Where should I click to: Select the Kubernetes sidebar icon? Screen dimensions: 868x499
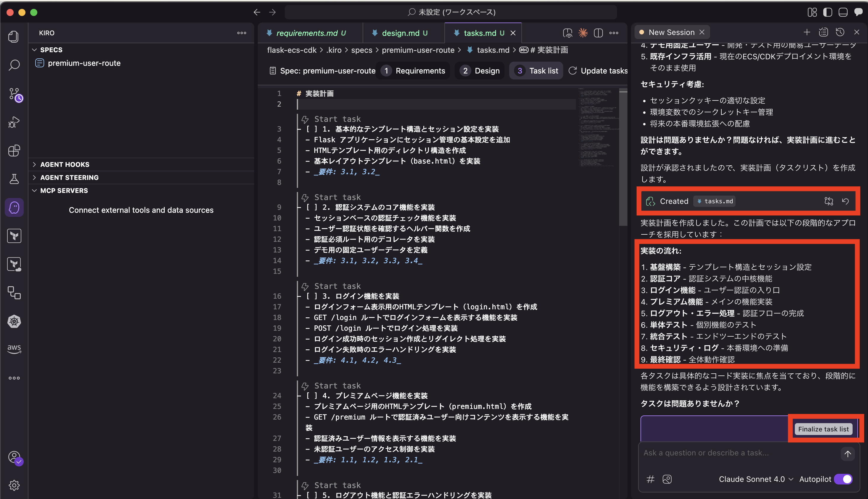click(14, 322)
